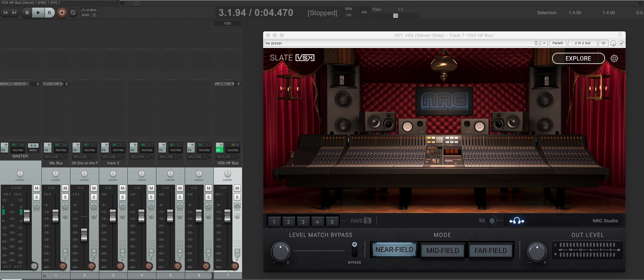
Task: Toggle the VSX EQ button
Action: click(x=492, y=221)
